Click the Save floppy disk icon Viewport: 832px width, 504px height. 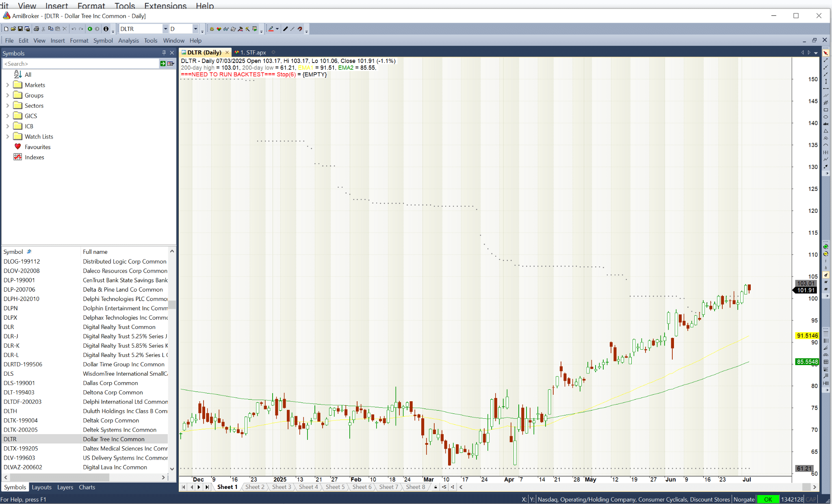(20, 29)
